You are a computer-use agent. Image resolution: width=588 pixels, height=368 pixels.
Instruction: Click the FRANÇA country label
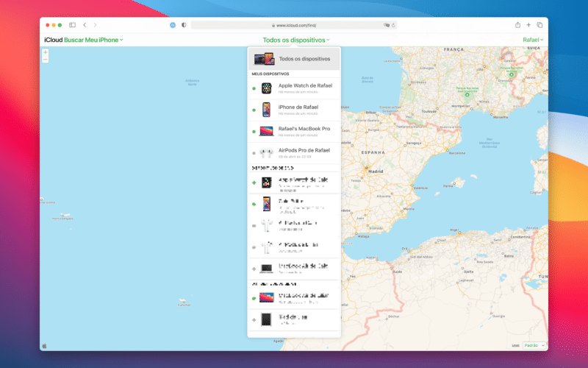tap(453, 49)
